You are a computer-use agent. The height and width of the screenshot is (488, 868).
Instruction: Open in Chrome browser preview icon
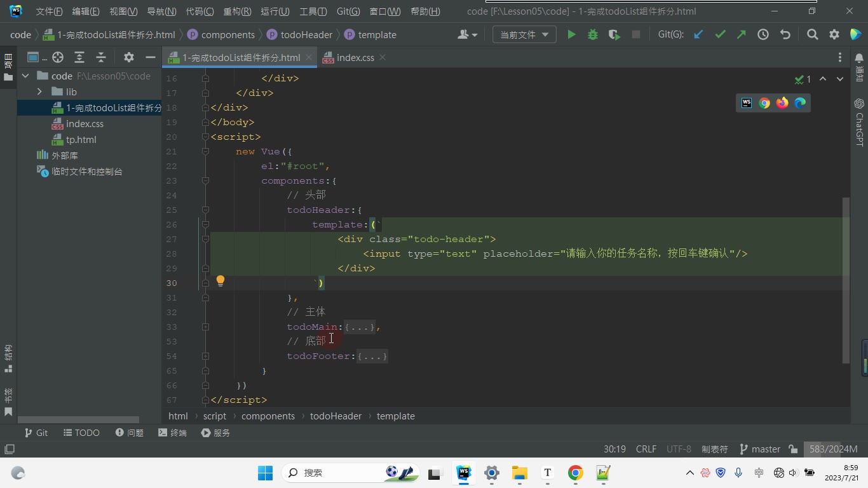(764, 103)
